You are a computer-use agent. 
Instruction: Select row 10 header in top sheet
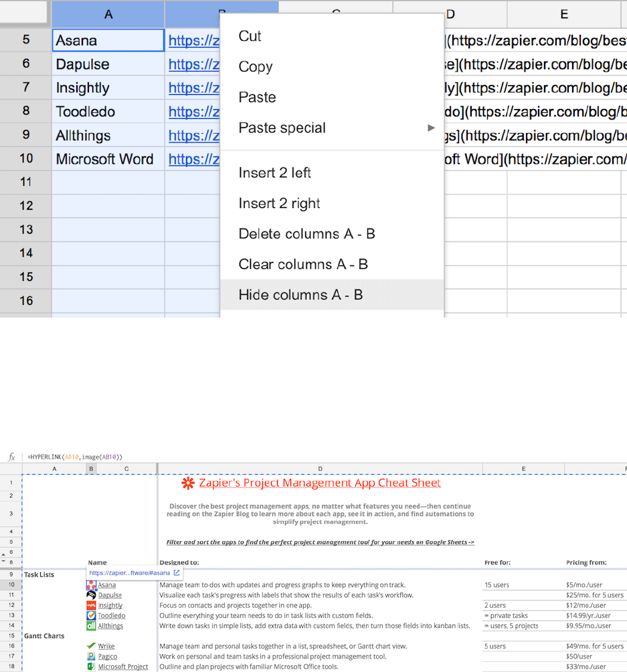25,158
